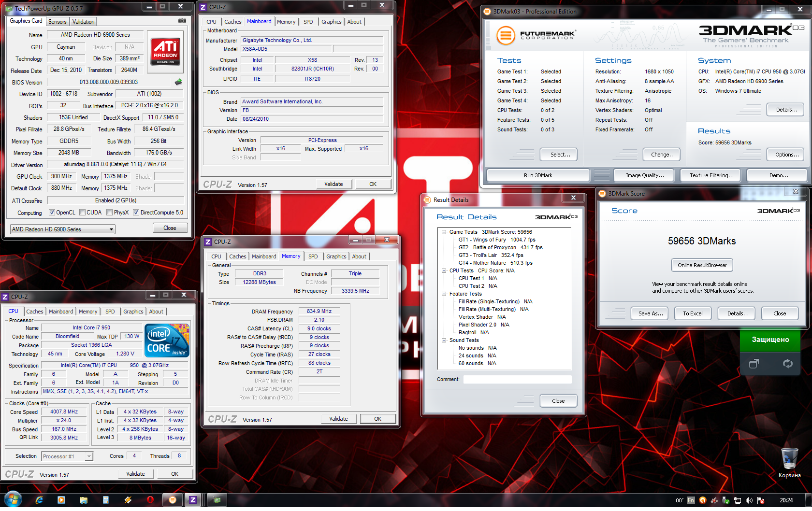Click the ATI Radeon logo in GPU-Z
Screen dimensions: 812x511
pyautogui.click(x=165, y=51)
